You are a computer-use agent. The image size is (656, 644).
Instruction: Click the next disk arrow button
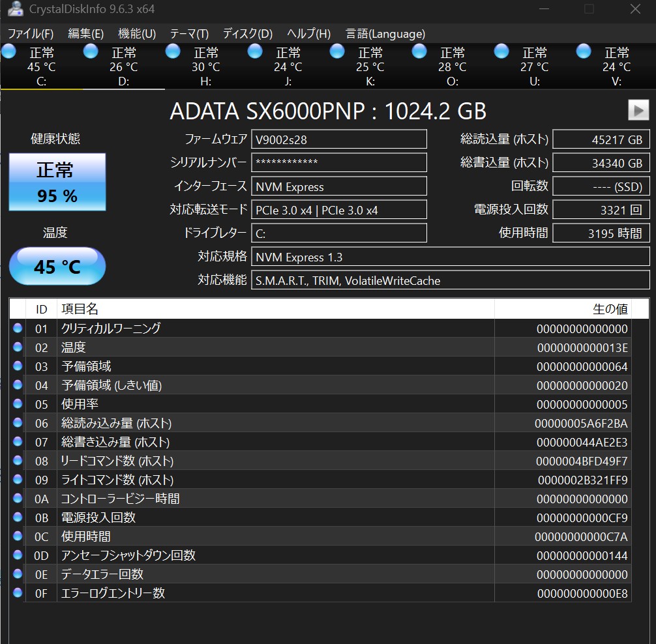[x=638, y=110]
